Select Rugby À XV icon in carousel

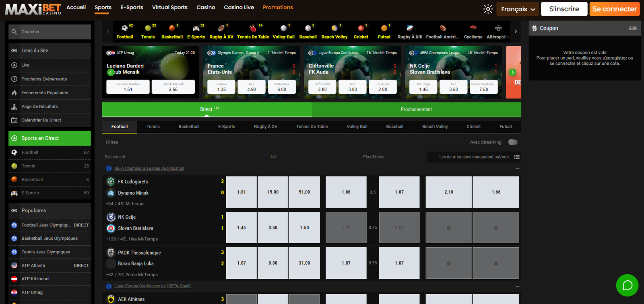(221, 28)
